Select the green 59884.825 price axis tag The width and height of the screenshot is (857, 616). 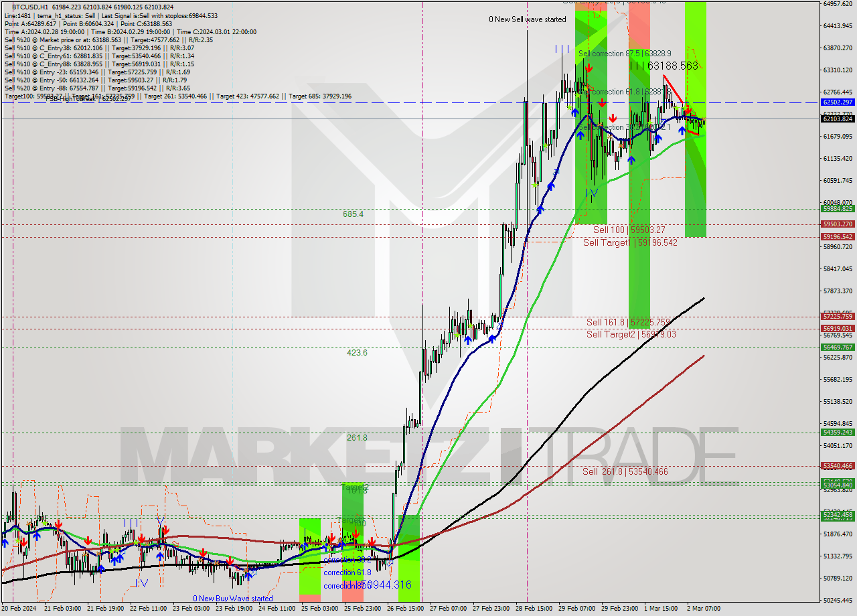click(x=838, y=209)
